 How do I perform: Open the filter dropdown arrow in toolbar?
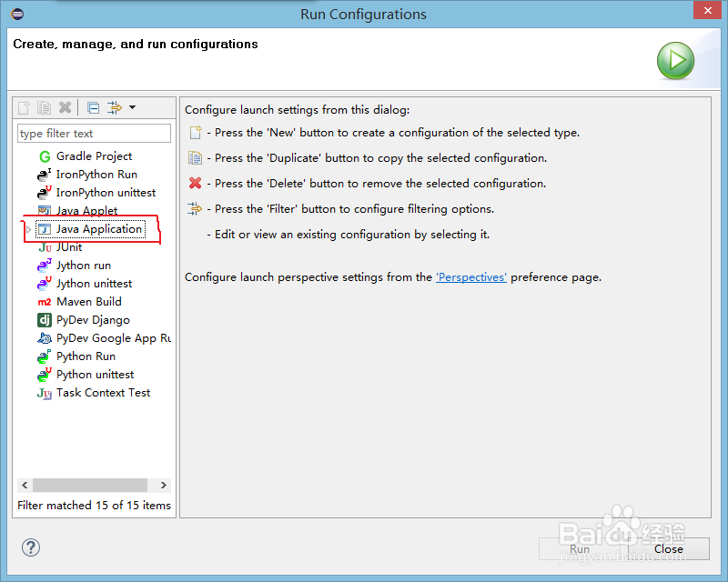tap(132, 107)
